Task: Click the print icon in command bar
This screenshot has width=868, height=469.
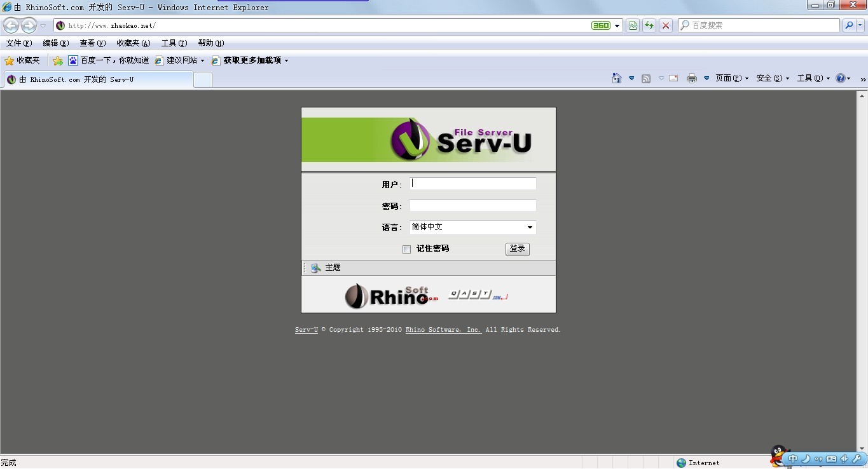Action: tap(692, 78)
